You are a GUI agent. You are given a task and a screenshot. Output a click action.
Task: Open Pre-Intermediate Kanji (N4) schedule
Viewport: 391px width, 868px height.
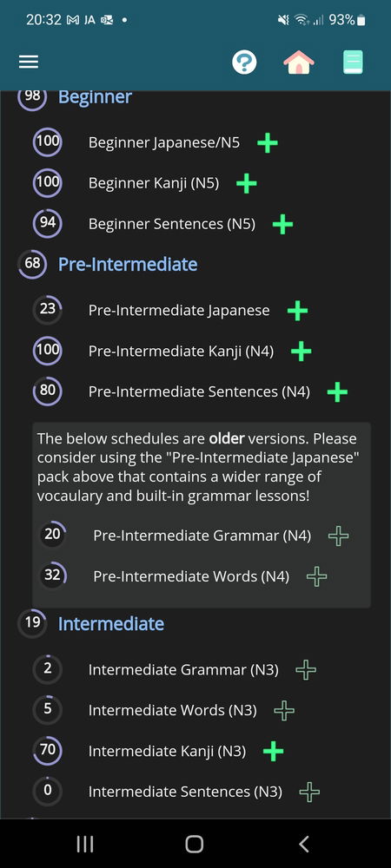181,351
